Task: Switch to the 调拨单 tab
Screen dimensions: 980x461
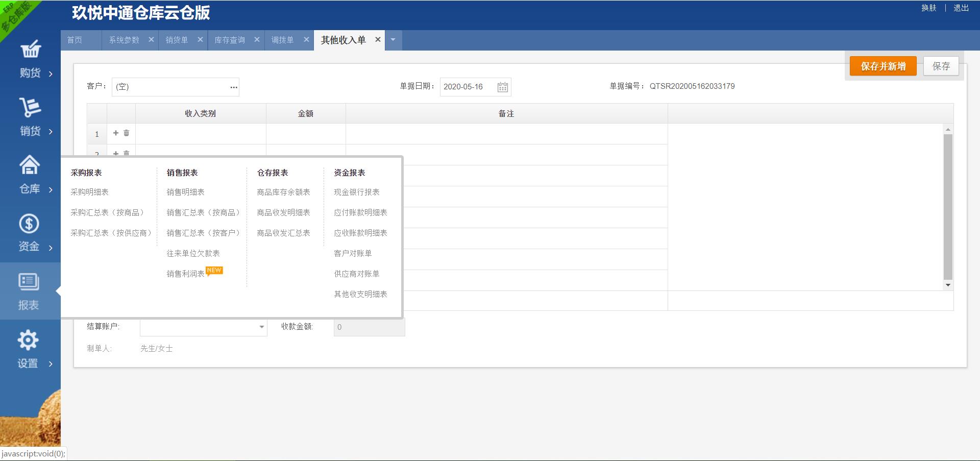Action: point(282,40)
